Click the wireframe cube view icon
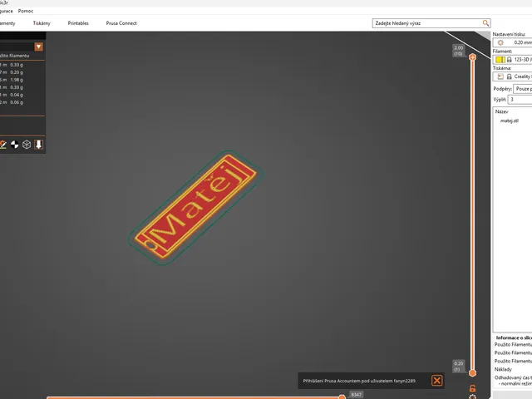532x399 pixels. (x=27, y=145)
